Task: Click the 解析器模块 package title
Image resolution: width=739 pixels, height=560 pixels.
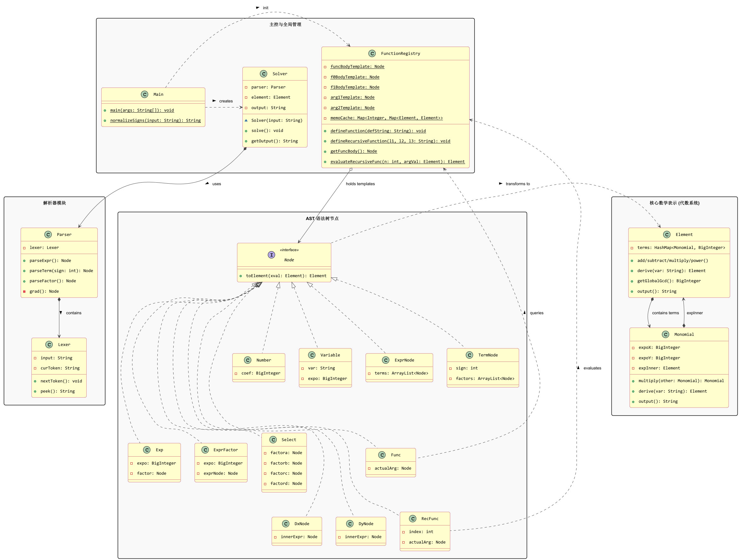Action: coord(55,203)
